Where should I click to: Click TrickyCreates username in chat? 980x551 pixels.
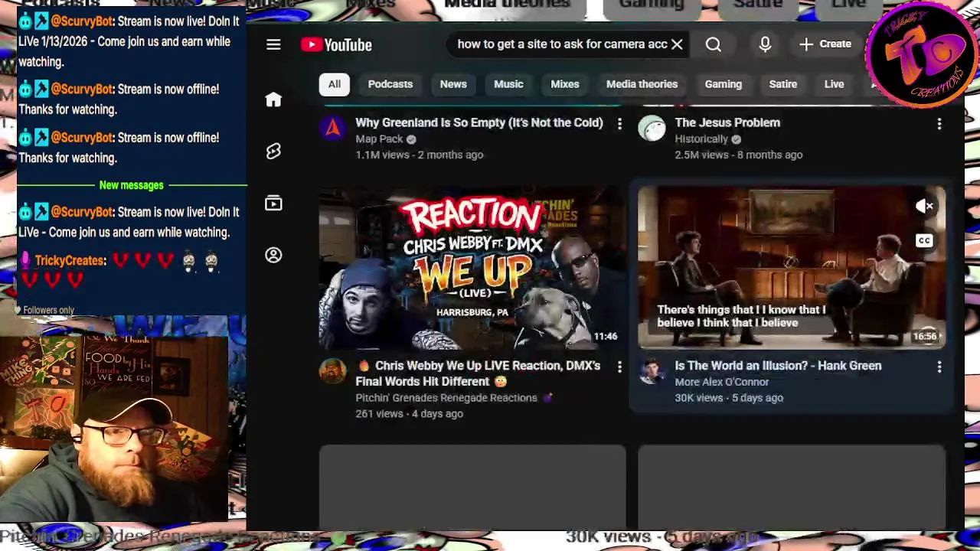70,261
